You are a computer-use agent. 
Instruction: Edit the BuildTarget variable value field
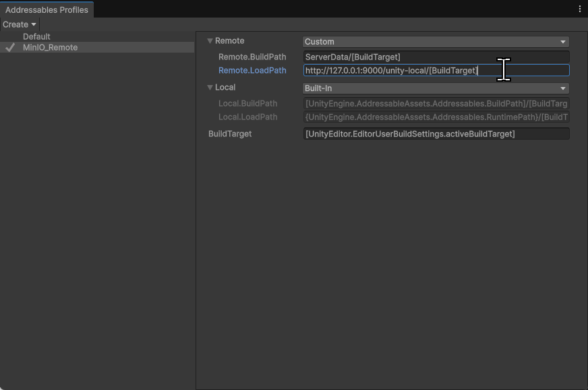[436, 134]
